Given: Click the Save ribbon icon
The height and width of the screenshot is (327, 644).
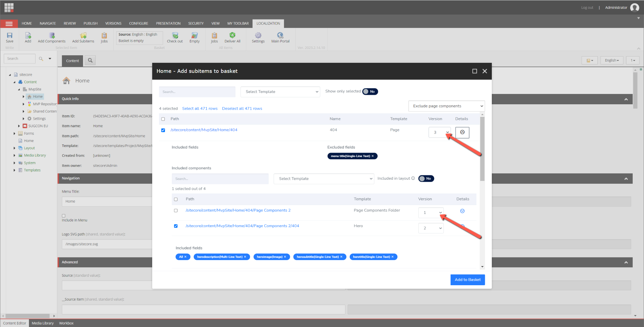Looking at the screenshot, I should pyautogui.click(x=10, y=37).
